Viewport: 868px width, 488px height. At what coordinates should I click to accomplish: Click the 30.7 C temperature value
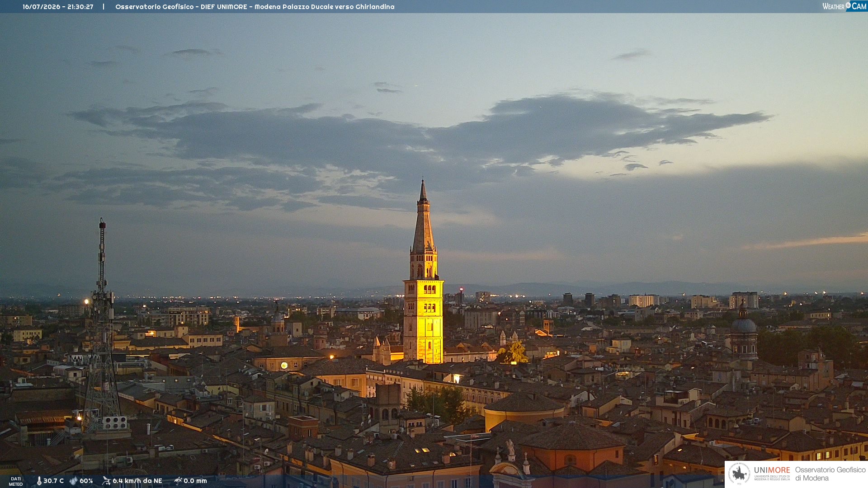click(x=53, y=481)
